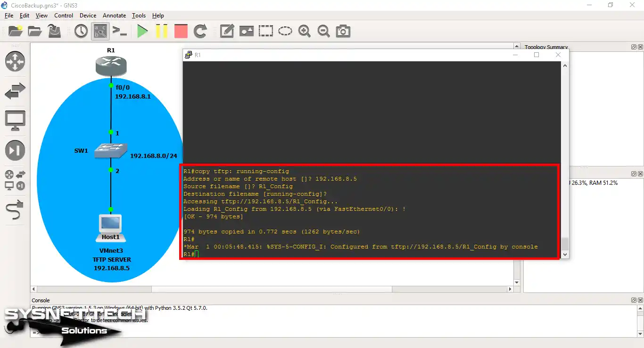Open the Annotate menu

pos(114,15)
